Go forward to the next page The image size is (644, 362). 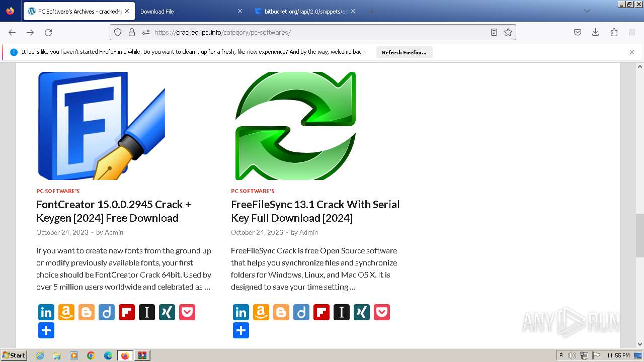(x=30, y=32)
